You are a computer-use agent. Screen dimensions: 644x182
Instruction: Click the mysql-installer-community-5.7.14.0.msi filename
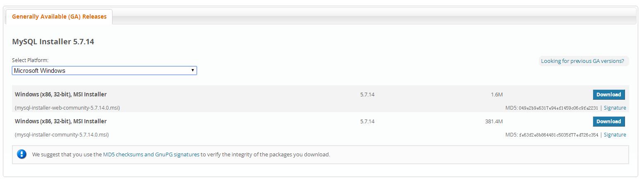click(62, 135)
